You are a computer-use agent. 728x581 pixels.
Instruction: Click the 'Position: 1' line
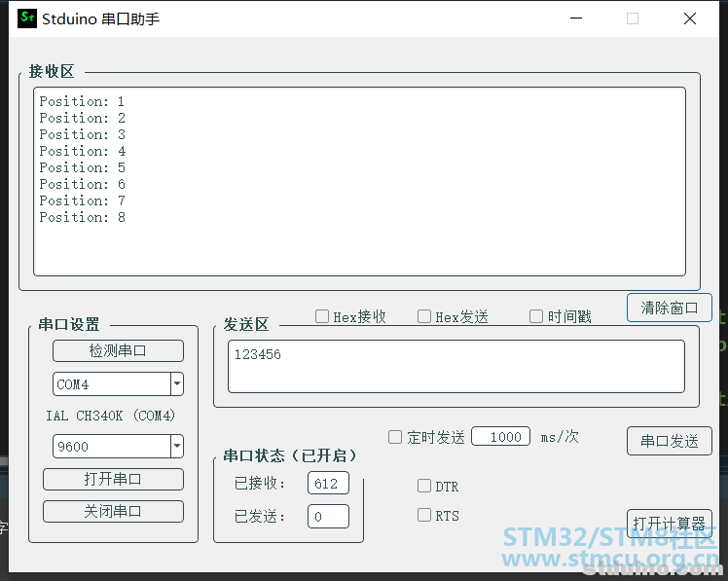click(82, 101)
